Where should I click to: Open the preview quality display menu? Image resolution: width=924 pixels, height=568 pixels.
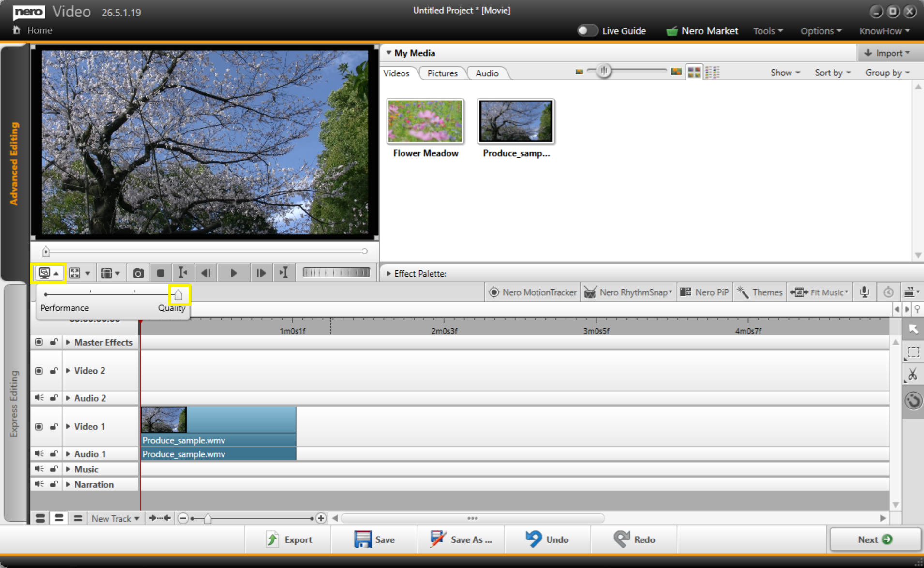coord(48,273)
